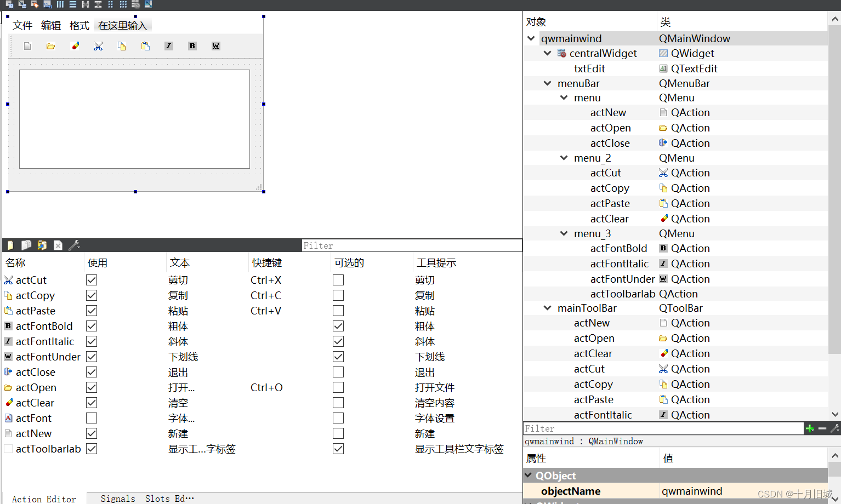Click the Delete Action icon in Action Editor
This screenshot has width=841, height=504.
click(x=58, y=245)
